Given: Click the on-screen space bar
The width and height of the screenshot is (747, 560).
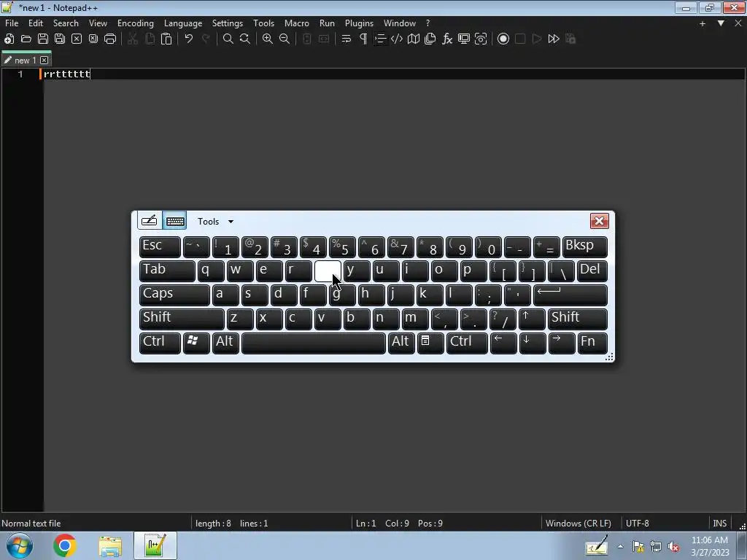Looking at the screenshot, I should [x=314, y=343].
